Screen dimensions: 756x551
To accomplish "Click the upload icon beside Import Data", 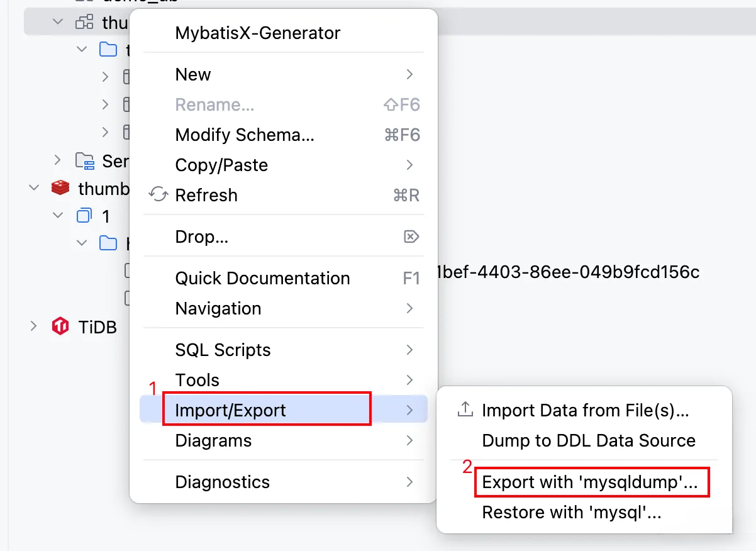I will click(x=465, y=410).
